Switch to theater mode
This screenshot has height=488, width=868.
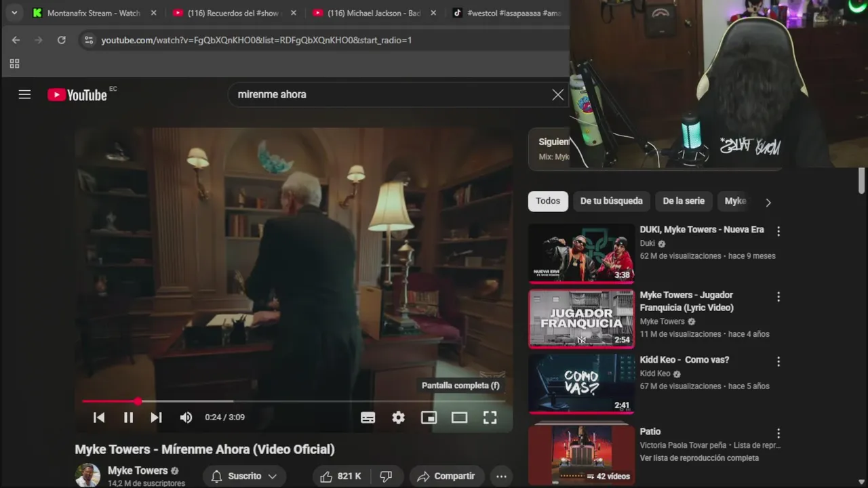click(459, 418)
